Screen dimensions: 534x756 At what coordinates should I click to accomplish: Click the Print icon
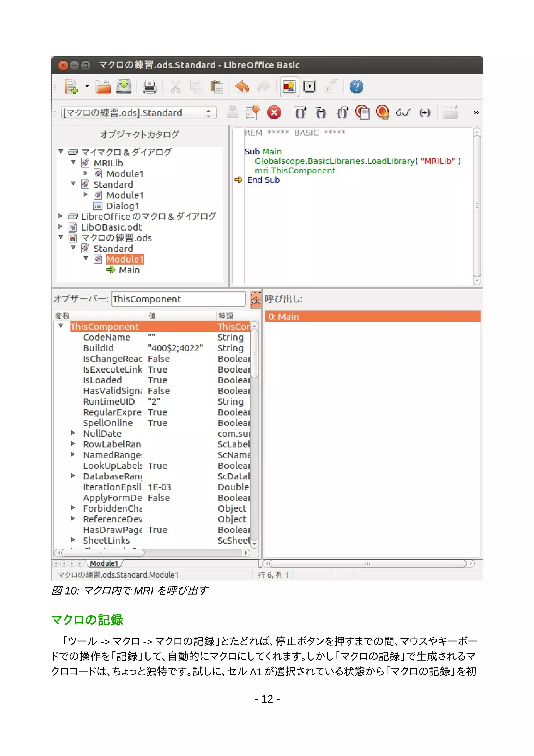point(150,87)
